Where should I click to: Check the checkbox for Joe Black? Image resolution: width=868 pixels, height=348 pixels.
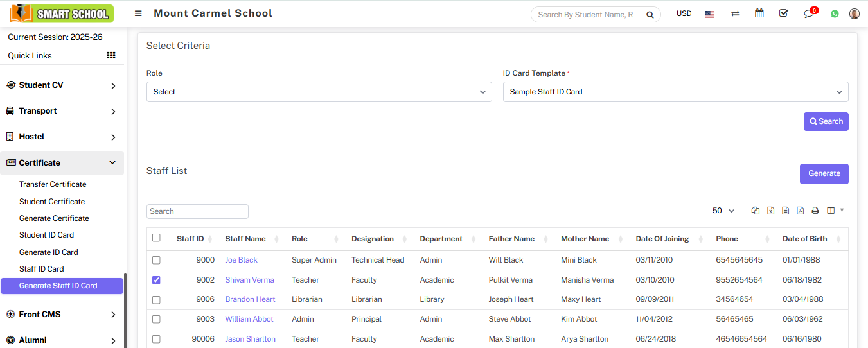156,260
